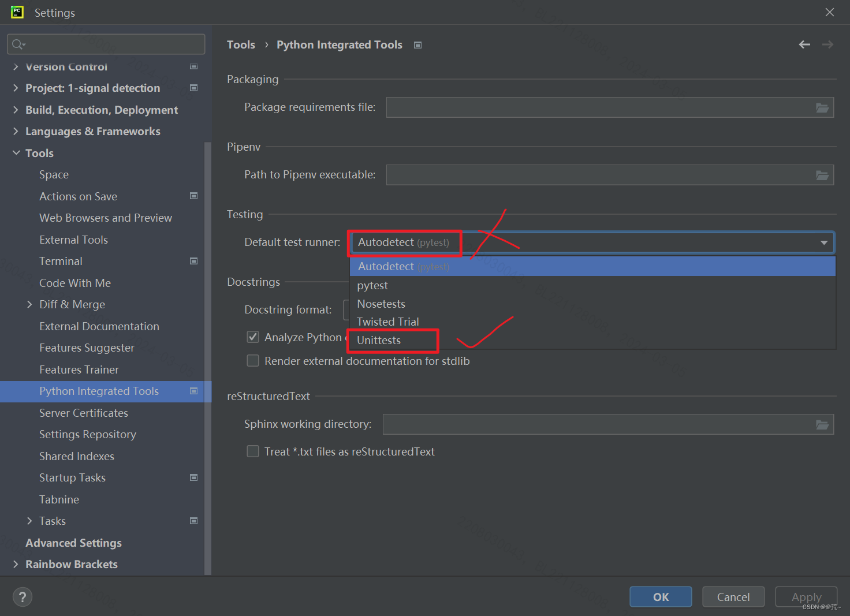Expand Version Control section
The width and height of the screenshot is (850, 616).
[x=16, y=66]
